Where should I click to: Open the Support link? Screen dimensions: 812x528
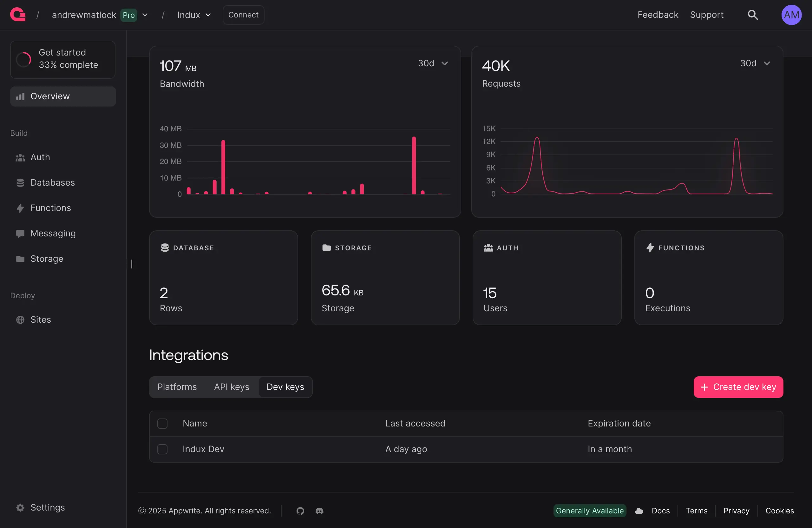pos(707,15)
